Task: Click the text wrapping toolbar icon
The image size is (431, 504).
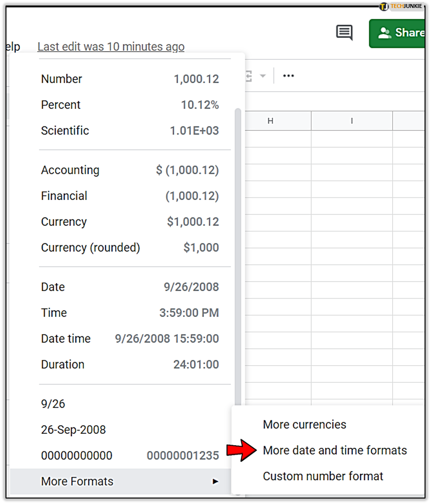Action: [x=249, y=76]
